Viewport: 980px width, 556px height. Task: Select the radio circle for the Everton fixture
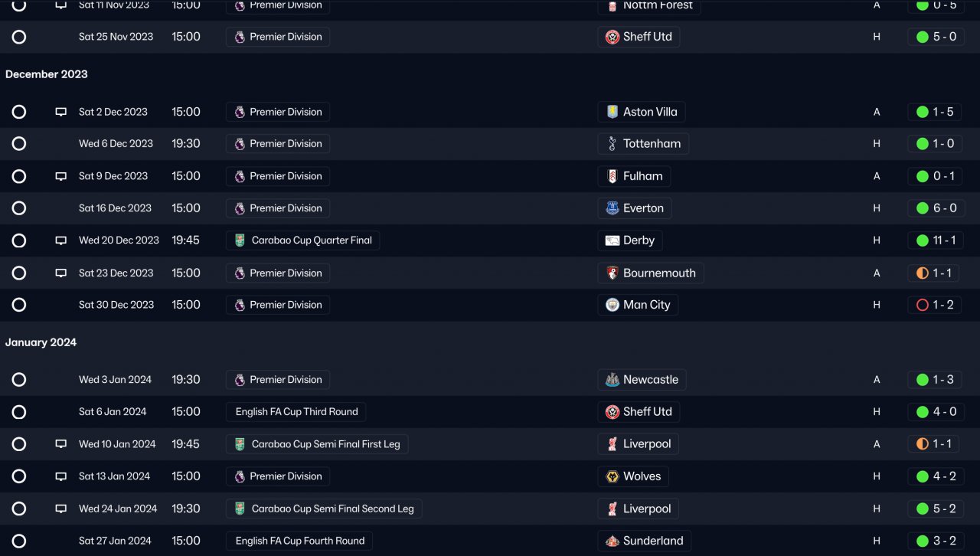pos(19,208)
